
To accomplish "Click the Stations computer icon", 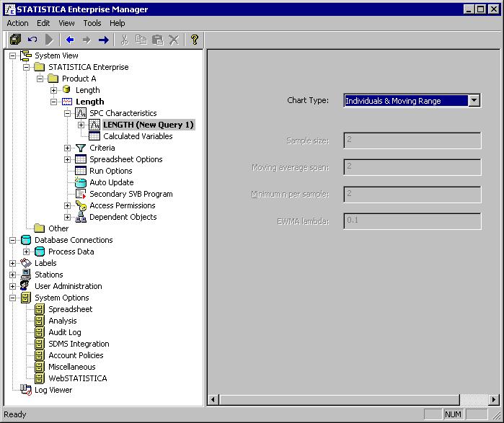I will 26,275.
